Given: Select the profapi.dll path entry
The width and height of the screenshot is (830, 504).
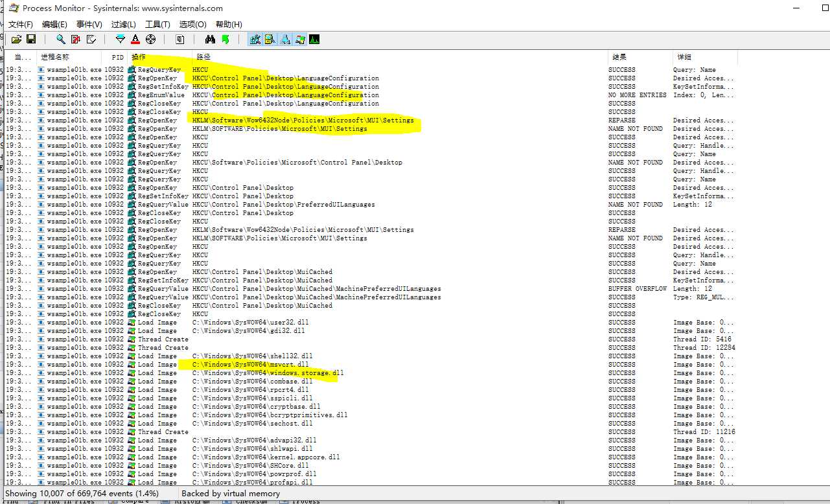Looking at the screenshot, I should (252, 482).
